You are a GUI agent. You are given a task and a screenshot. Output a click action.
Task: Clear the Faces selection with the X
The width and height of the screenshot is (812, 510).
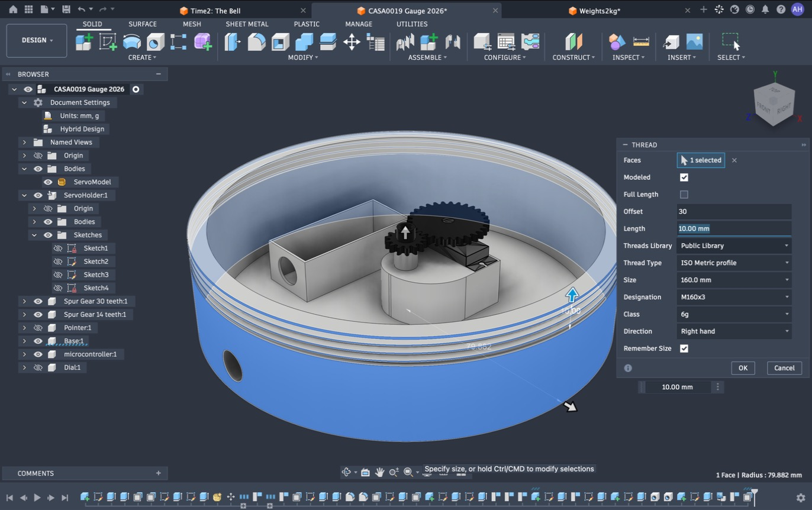(734, 160)
